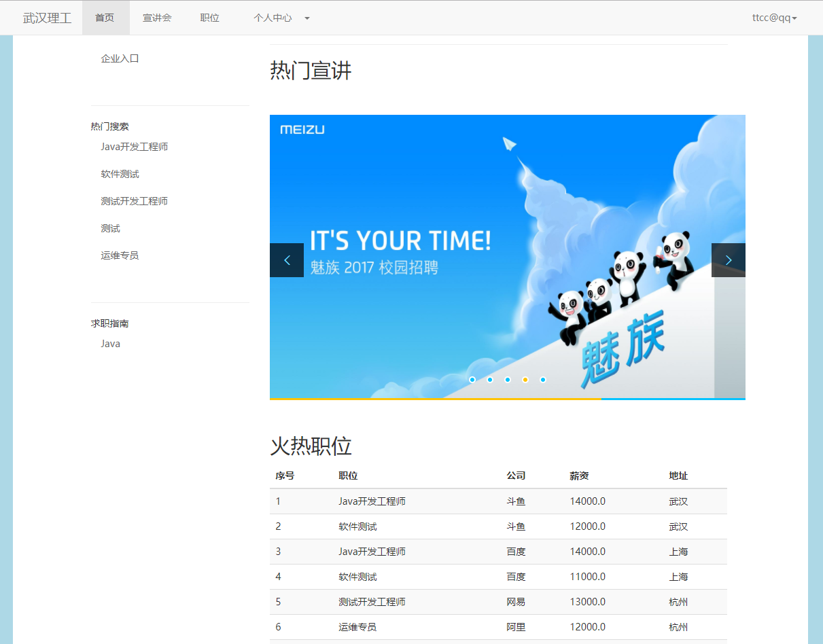Click the 武汉理工 brand logo link
This screenshot has width=823, height=644.
pyautogui.click(x=47, y=18)
